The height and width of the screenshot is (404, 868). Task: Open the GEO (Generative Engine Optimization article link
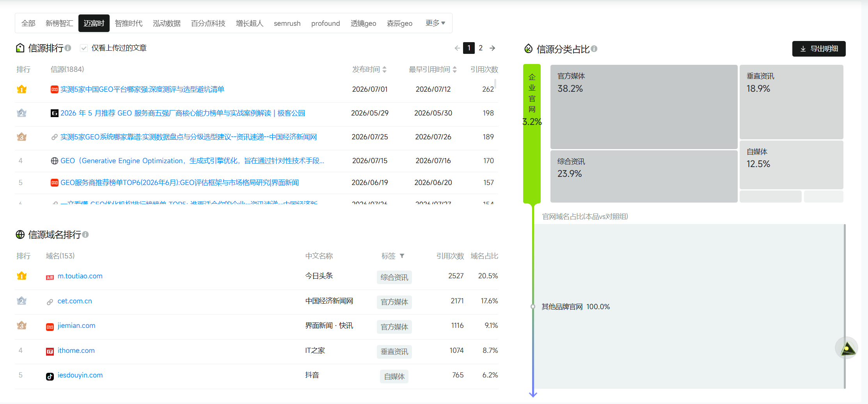tap(192, 161)
